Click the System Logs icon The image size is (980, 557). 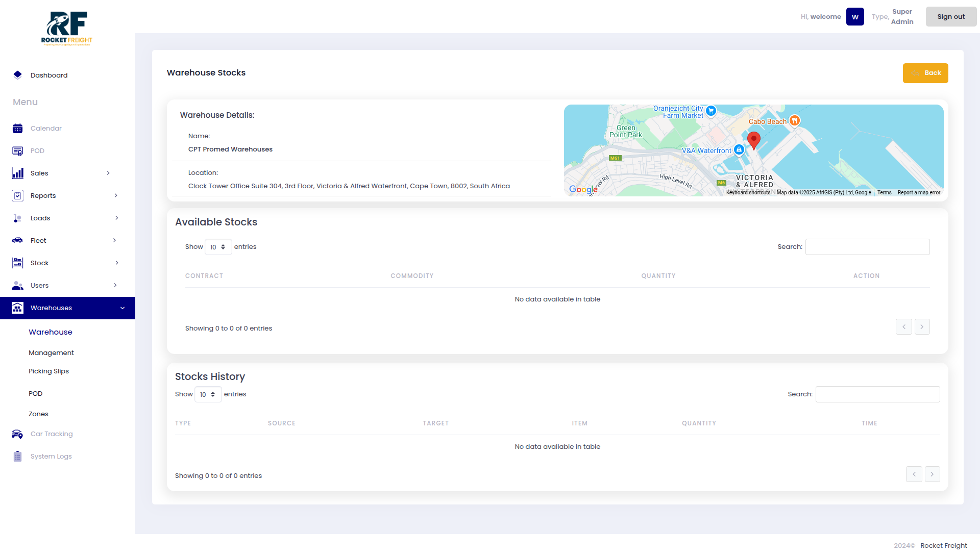(17, 456)
